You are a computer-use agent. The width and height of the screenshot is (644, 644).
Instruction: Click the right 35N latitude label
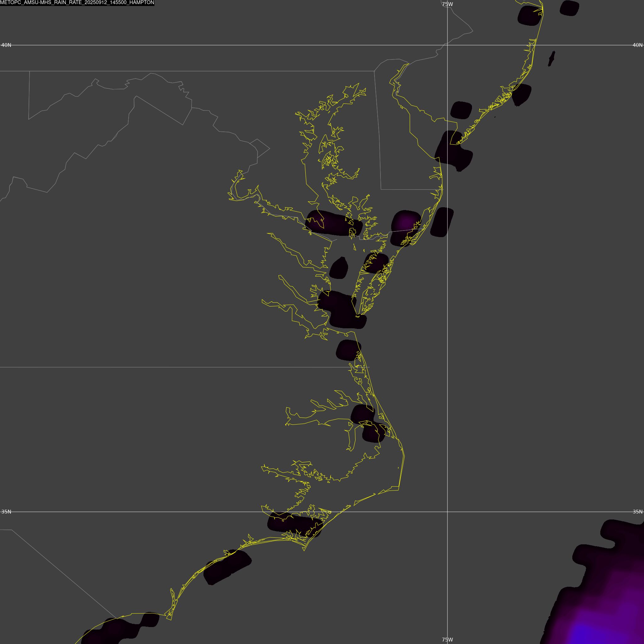[637, 512]
